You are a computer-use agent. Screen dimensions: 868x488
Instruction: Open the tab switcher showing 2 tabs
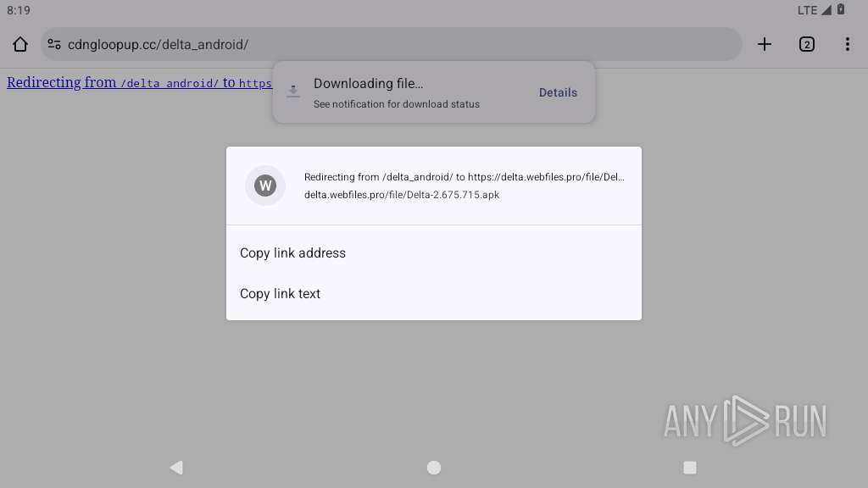807,44
